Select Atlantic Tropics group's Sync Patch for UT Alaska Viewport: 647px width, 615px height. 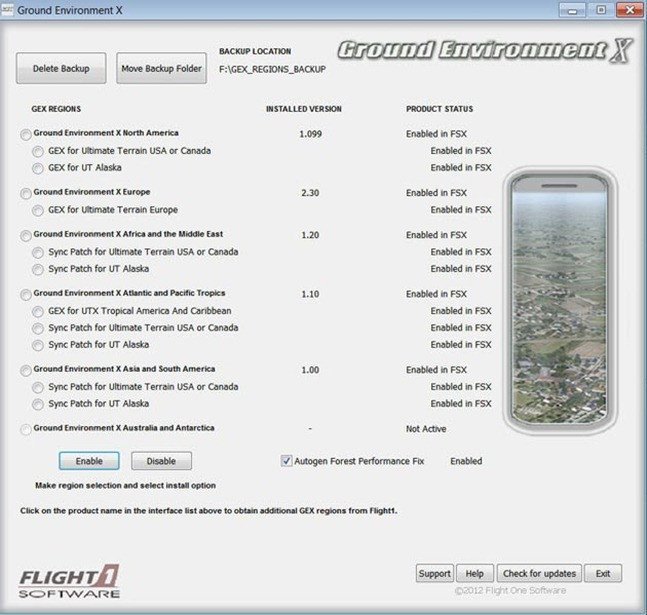[38, 345]
